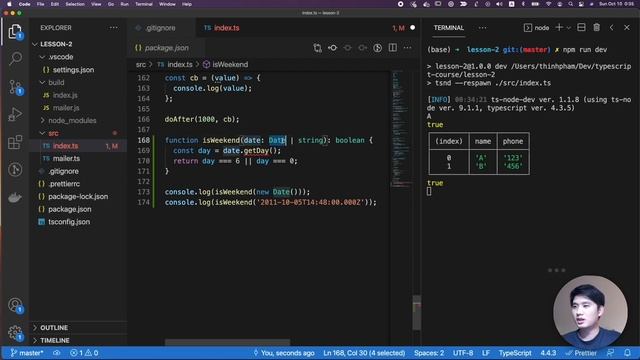
Task: Split the terminal panel
Action: (581, 27)
